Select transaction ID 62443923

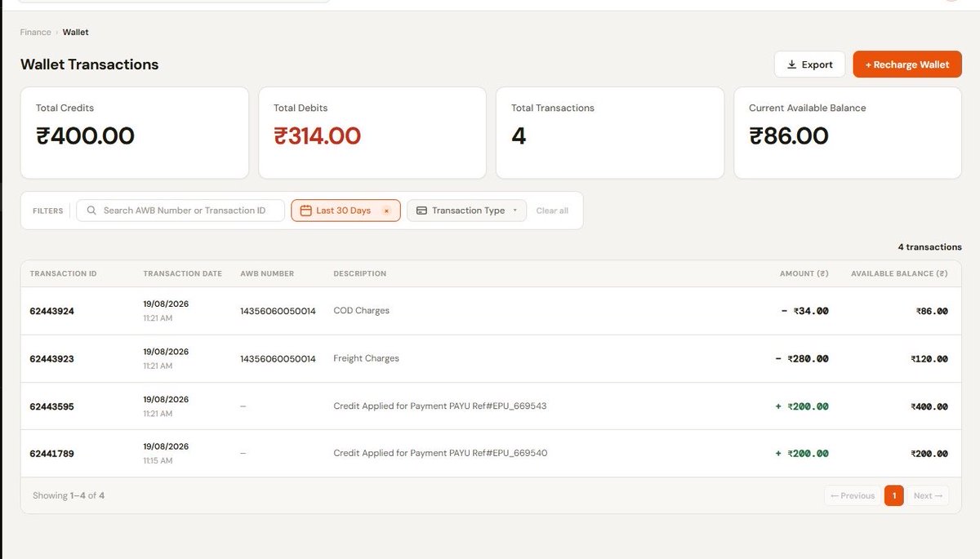[x=51, y=359]
